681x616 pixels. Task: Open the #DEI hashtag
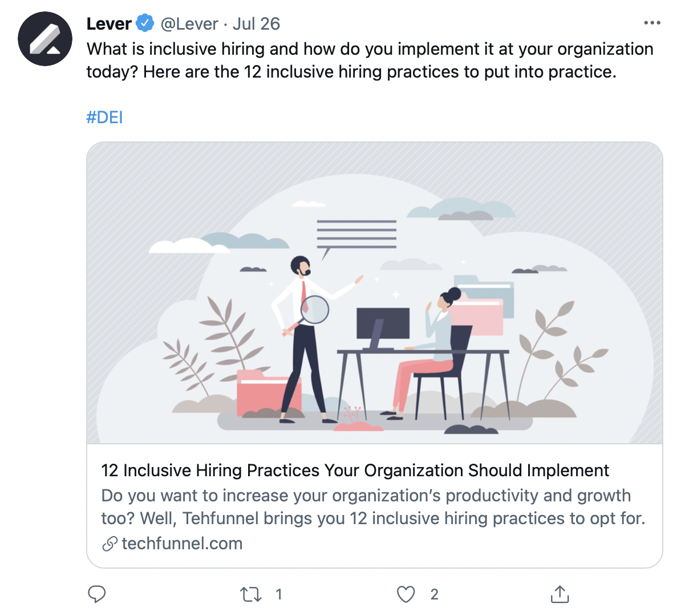(105, 117)
